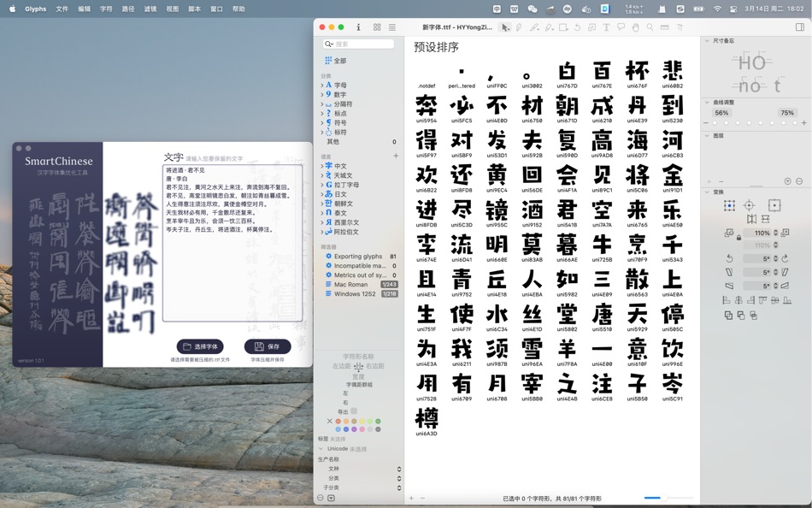Pick the red color label swatch
The image size is (812, 508).
pos(338,421)
